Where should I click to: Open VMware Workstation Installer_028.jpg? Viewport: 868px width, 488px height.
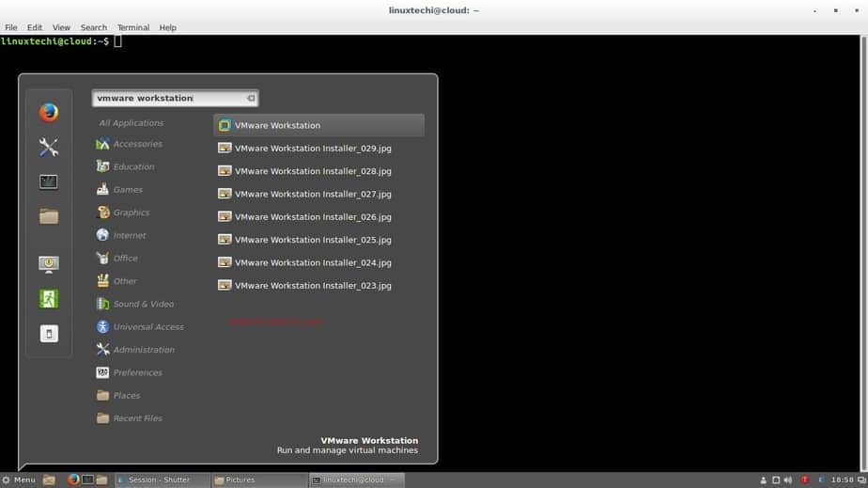click(318, 171)
